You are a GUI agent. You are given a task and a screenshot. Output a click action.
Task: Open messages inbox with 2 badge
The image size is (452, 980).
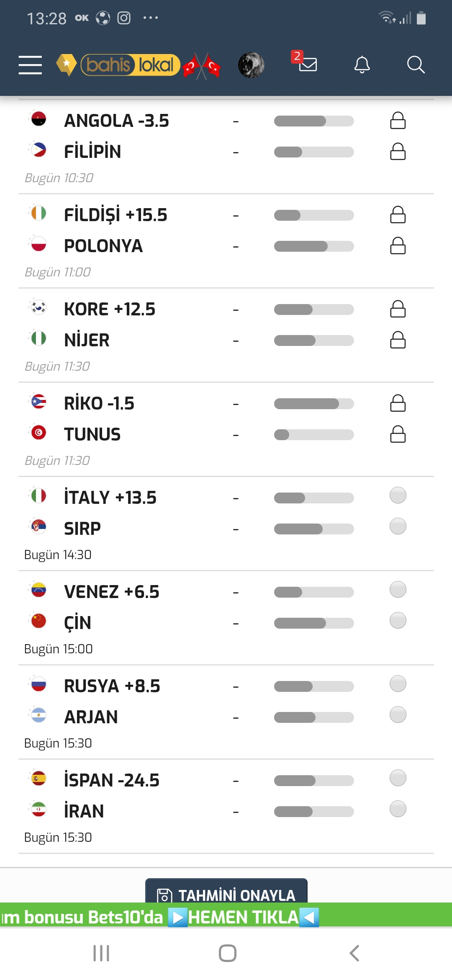(x=304, y=62)
